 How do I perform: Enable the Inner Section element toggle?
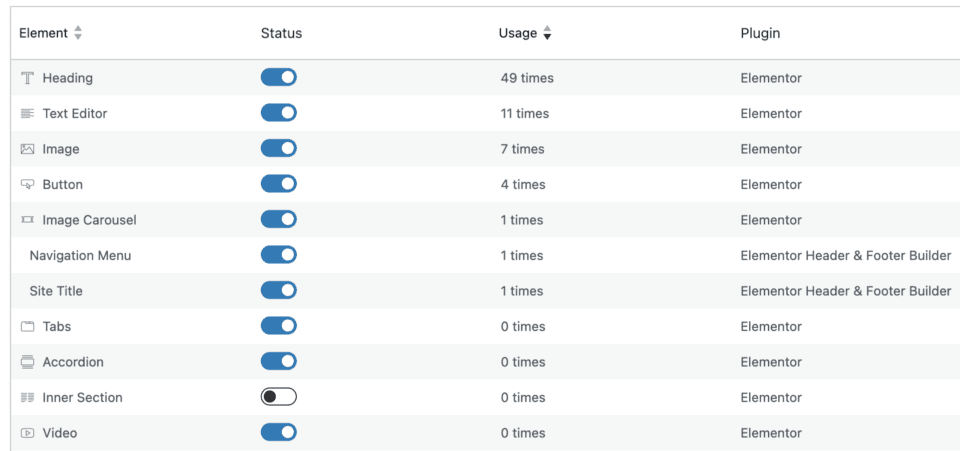pos(279,397)
